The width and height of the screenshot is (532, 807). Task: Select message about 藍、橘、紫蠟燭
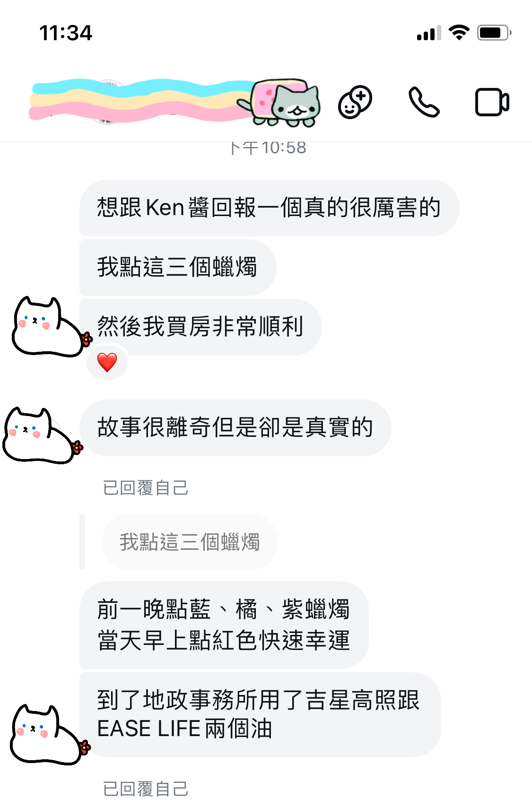point(224,625)
